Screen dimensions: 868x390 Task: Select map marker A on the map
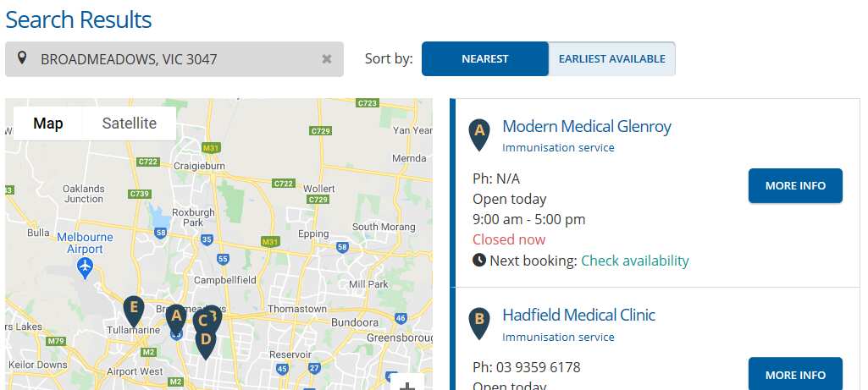click(x=175, y=318)
